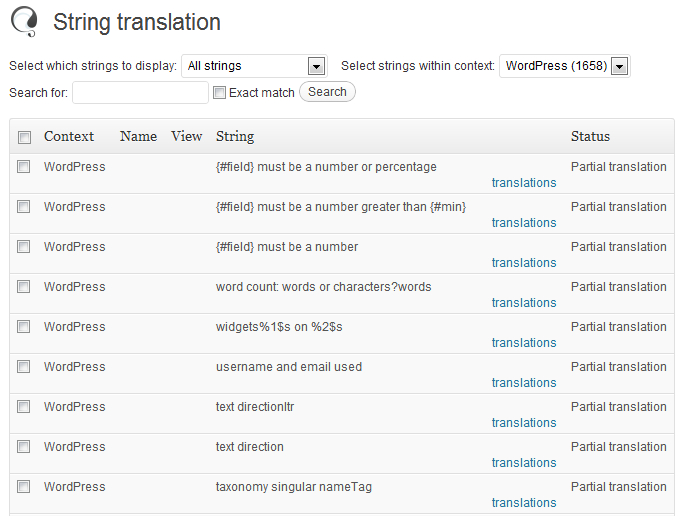Tick checkbox for 'widgets%1$s on %2$s' row

(23, 327)
